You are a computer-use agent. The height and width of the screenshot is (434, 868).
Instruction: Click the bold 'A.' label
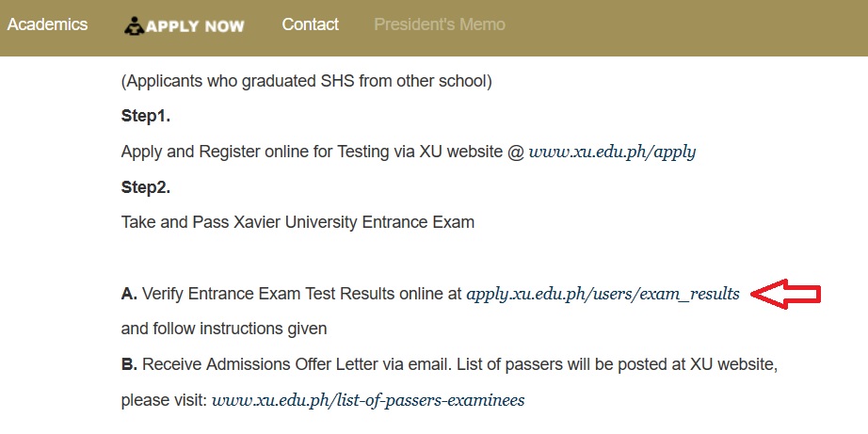click(130, 294)
